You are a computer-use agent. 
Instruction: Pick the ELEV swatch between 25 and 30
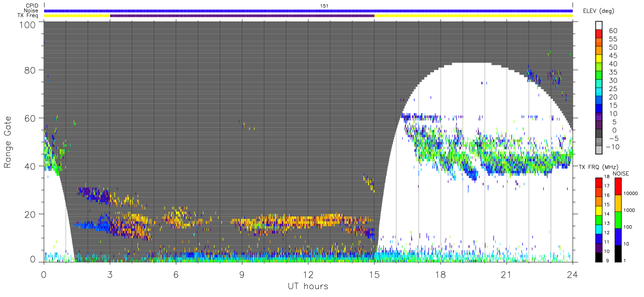tap(599, 84)
